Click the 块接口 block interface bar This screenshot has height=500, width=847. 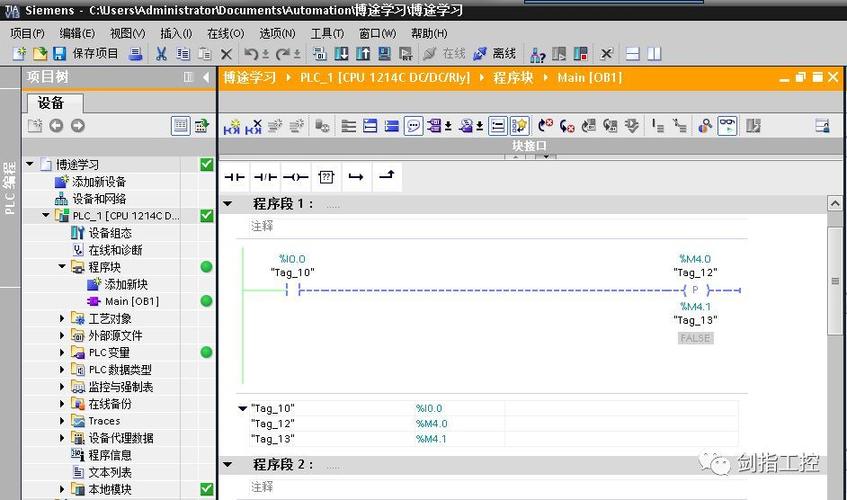529,146
